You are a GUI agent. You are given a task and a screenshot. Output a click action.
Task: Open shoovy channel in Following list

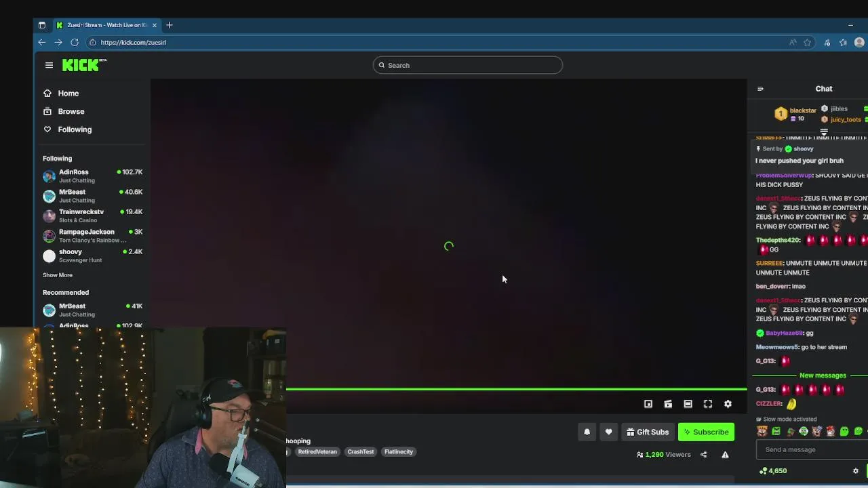92,256
